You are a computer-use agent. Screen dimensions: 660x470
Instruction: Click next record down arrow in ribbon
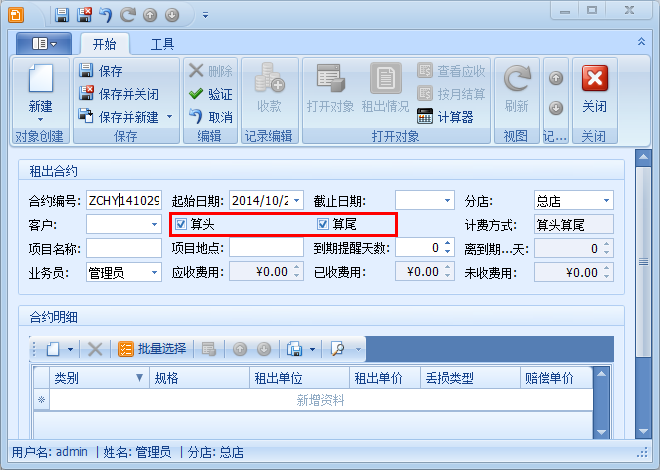(556, 108)
